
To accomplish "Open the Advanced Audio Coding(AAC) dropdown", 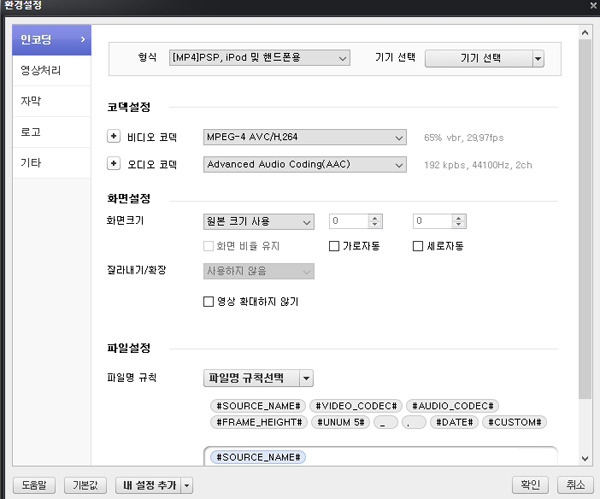I will 305,165.
